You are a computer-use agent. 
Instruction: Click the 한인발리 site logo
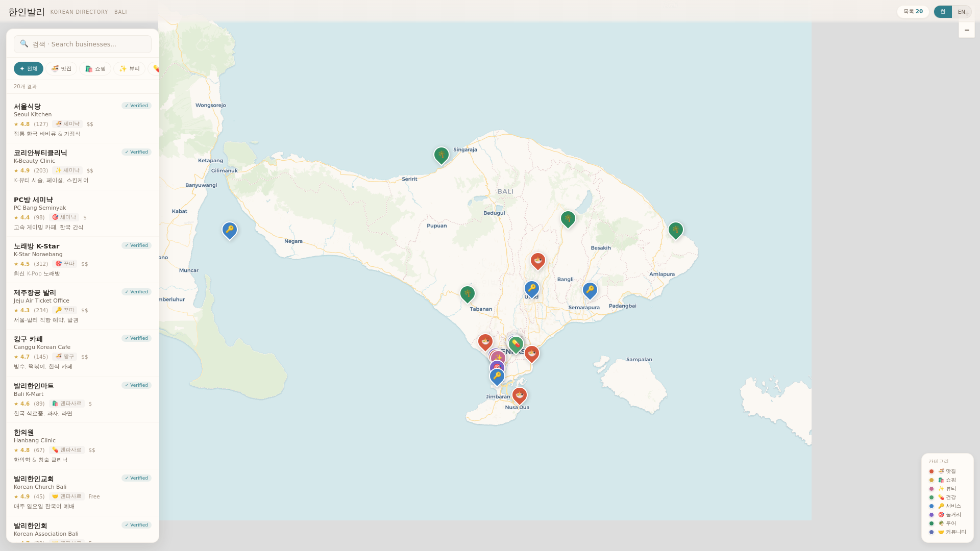pos(27,12)
